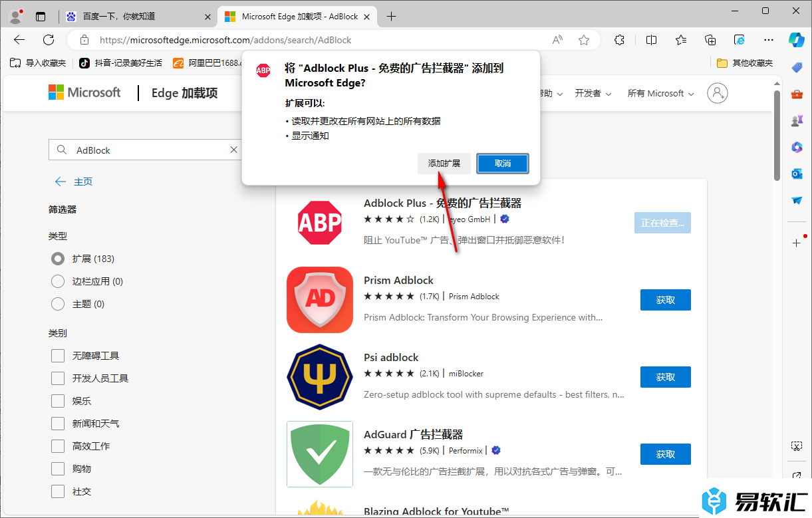Toggle split screen icon in toolbar
The image size is (812, 518).
click(x=651, y=40)
